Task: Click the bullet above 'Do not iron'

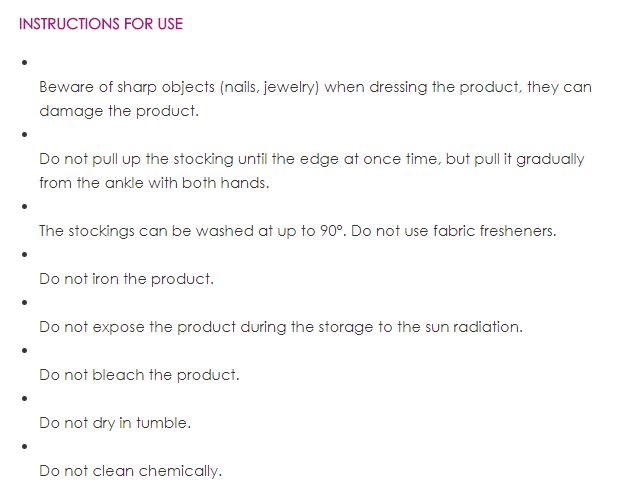Action: (22, 255)
